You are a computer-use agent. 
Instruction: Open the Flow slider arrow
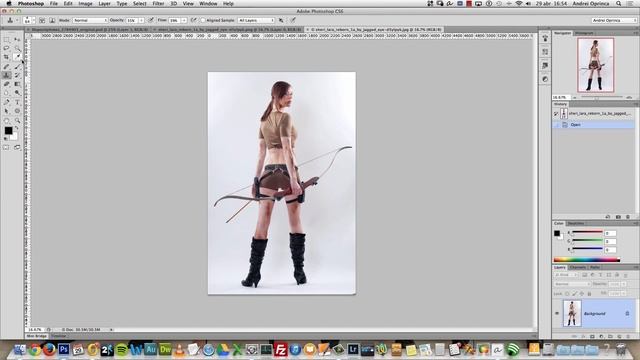point(184,20)
